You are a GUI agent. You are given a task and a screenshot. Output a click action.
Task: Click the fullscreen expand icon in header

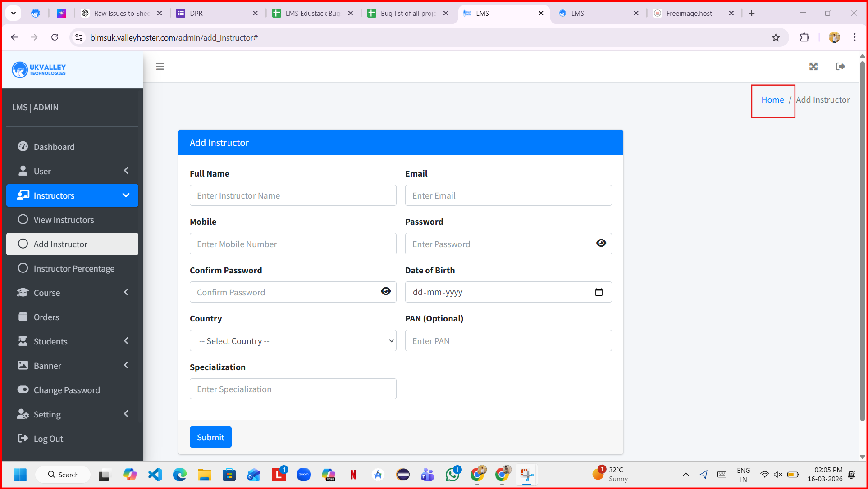click(x=813, y=67)
